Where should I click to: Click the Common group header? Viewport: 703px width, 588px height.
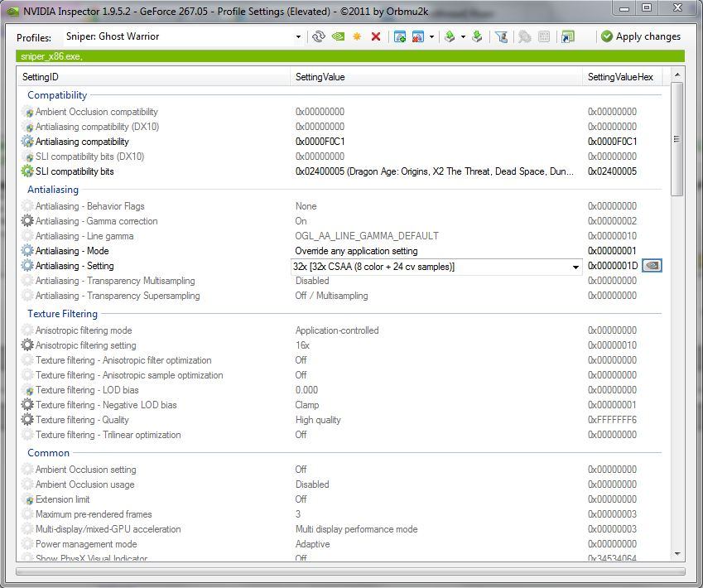tap(48, 453)
